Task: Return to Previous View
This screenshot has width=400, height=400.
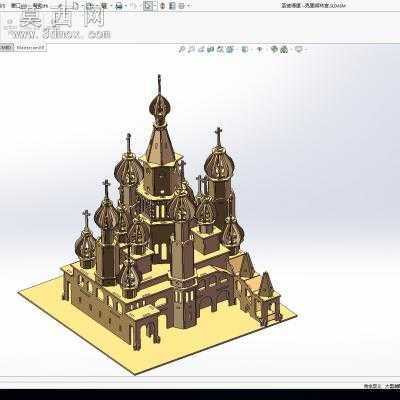Action: [x=201, y=50]
